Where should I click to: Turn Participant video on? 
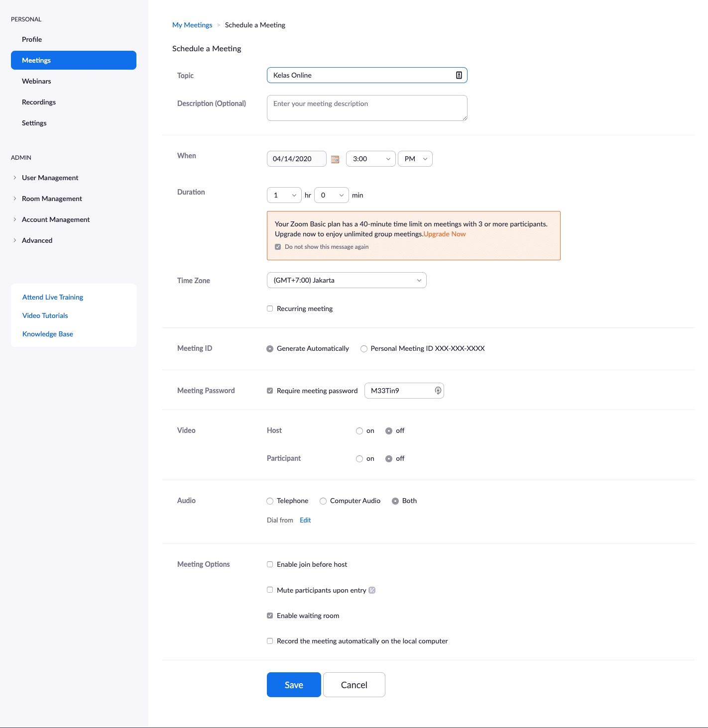coord(359,459)
